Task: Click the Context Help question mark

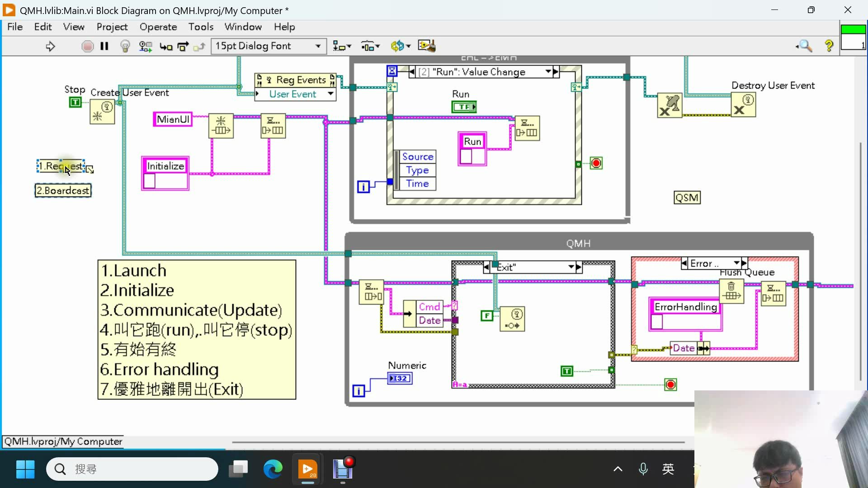Action: [829, 46]
